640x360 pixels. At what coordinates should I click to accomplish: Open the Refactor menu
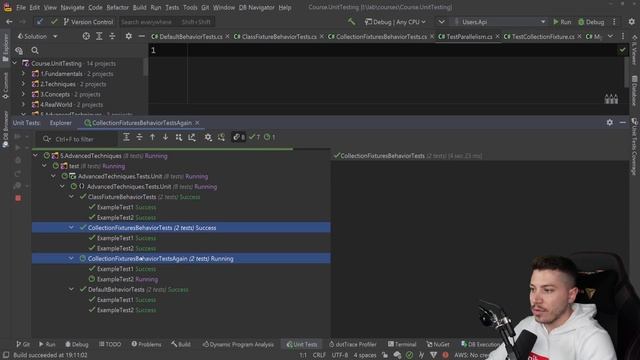[118, 7]
